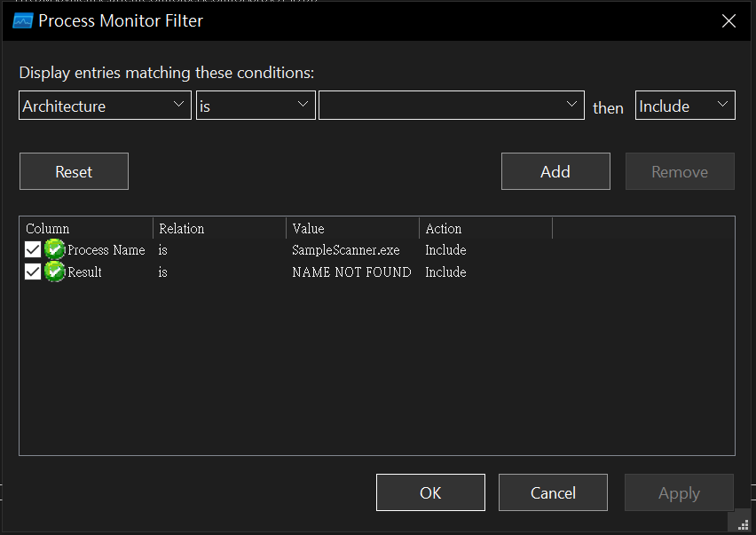Sort by the Value header

click(352, 228)
